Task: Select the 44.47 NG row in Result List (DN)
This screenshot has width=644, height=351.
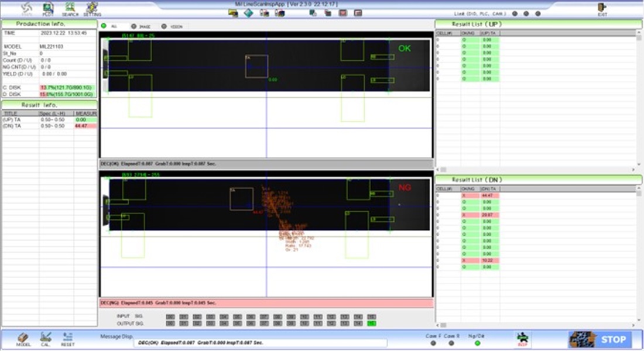Action: (x=491, y=195)
